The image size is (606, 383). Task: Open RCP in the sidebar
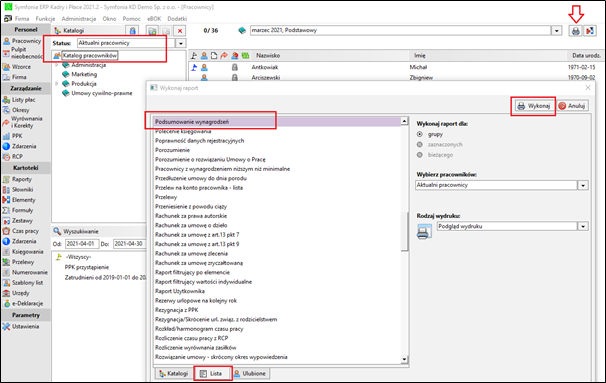point(13,157)
